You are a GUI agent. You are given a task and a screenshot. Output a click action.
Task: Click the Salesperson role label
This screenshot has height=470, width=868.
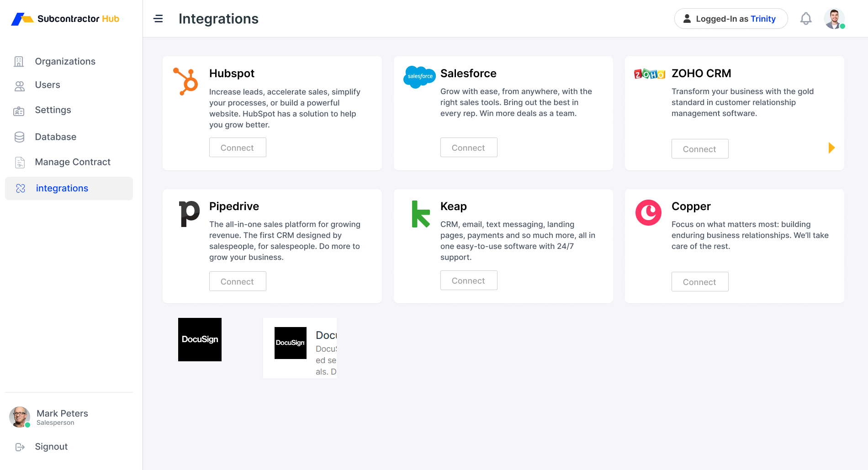click(x=55, y=423)
